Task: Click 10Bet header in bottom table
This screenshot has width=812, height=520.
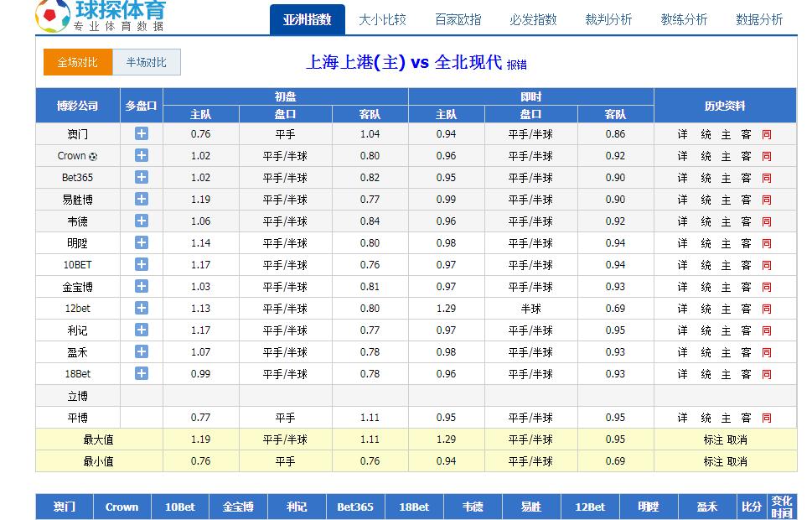Action: [179, 507]
